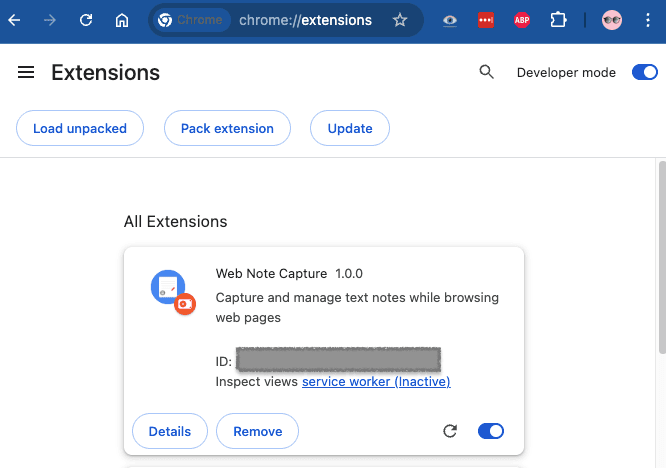Open the home page via the home icon
Image resolution: width=666 pixels, height=468 pixels.
[122, 20]
